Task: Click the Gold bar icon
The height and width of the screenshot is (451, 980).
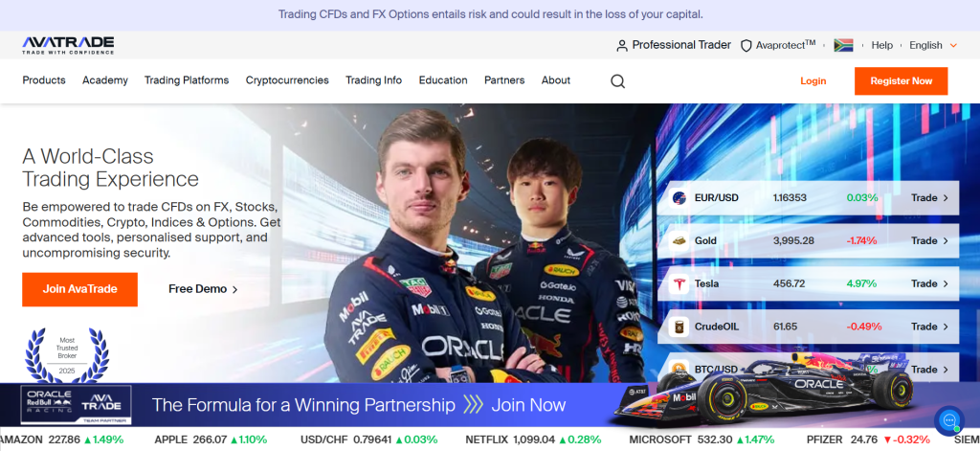Action: pos(679,241)
